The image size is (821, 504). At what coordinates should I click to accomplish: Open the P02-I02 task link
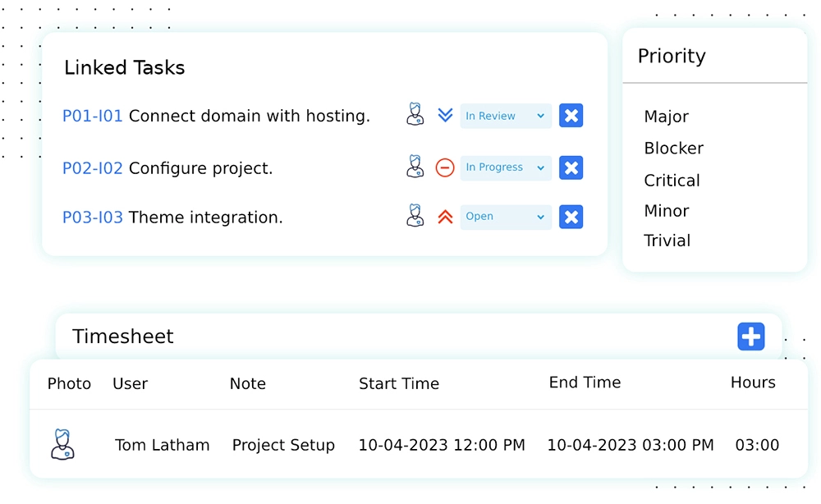coord(92,168)
